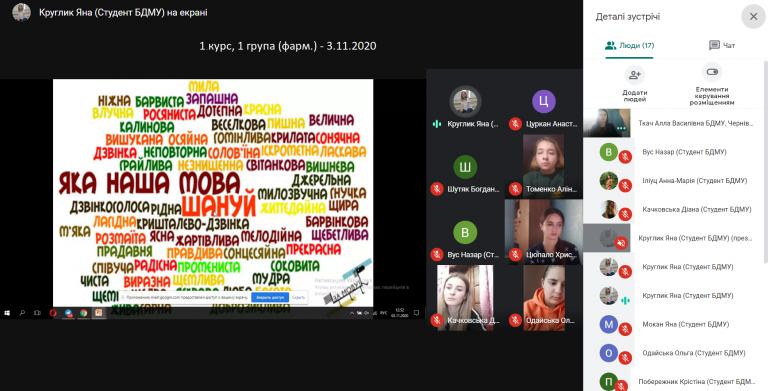This screenshot has width=768, height=391.
Task: Click muted mic icon beside Одайська Ольга in list
Action: (x=624, y=358)
